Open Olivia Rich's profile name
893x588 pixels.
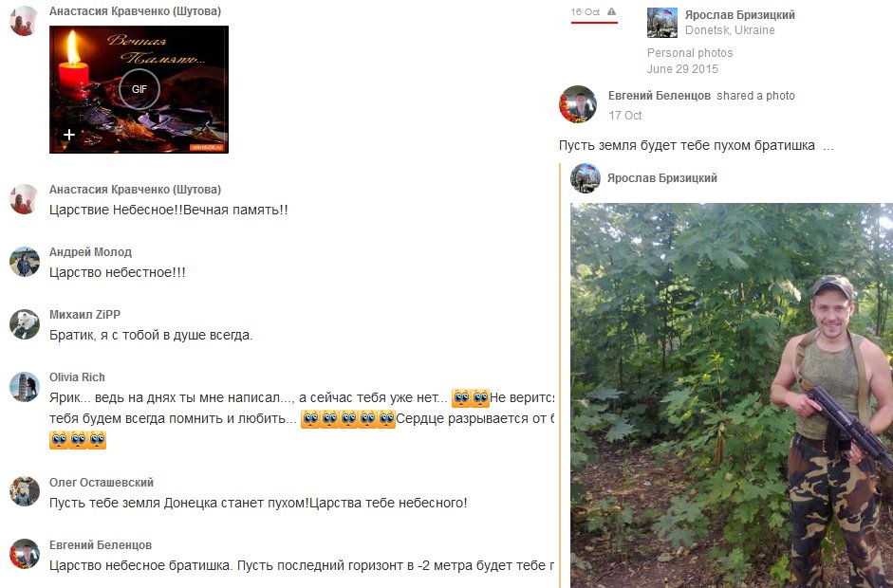(77, 377)
